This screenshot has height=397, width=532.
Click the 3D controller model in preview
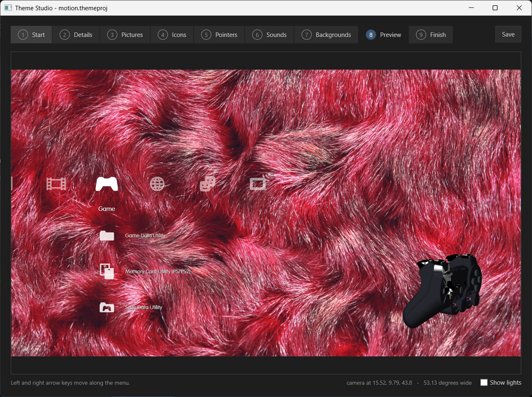pos(442,290)
